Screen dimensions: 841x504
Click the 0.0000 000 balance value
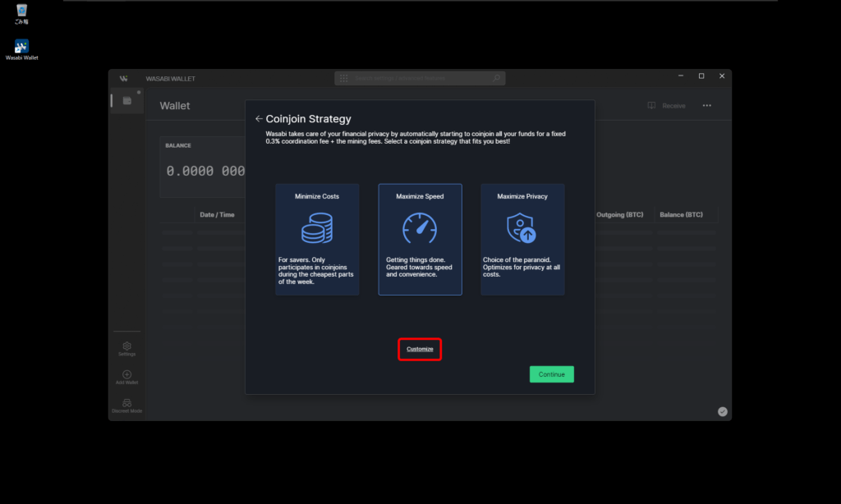pyautogui.click(x=205, y=171)
